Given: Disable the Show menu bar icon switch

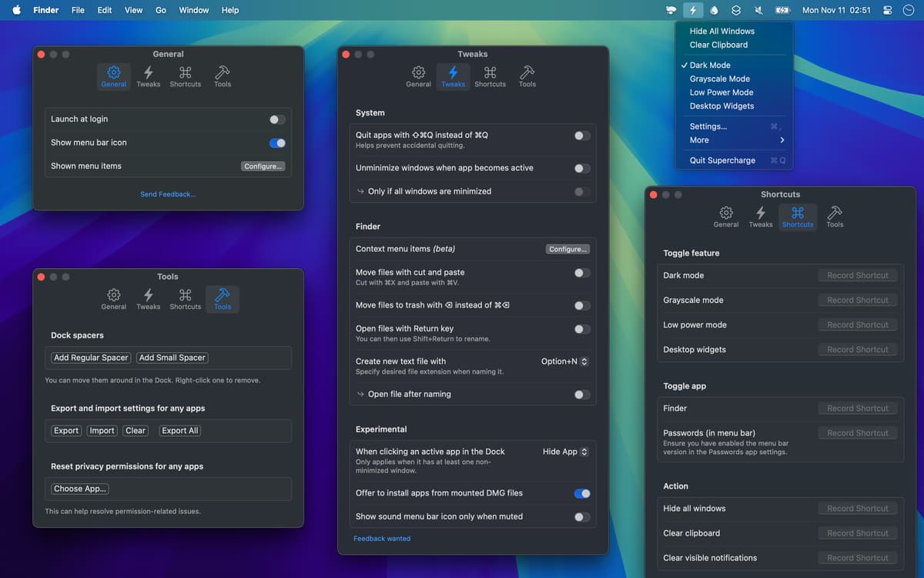Looking at the screenshot, I should click(277, 143).
